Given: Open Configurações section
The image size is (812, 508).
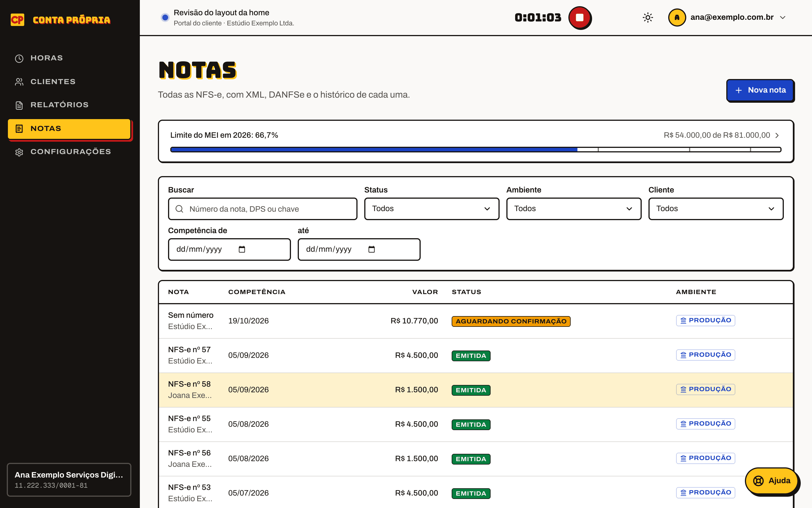Looking at the screenshot, I should click(69, 152).
